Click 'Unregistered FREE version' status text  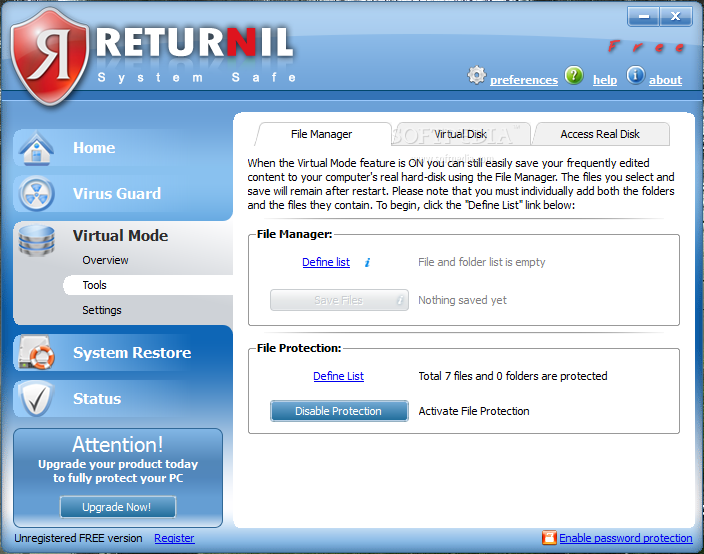78,538
